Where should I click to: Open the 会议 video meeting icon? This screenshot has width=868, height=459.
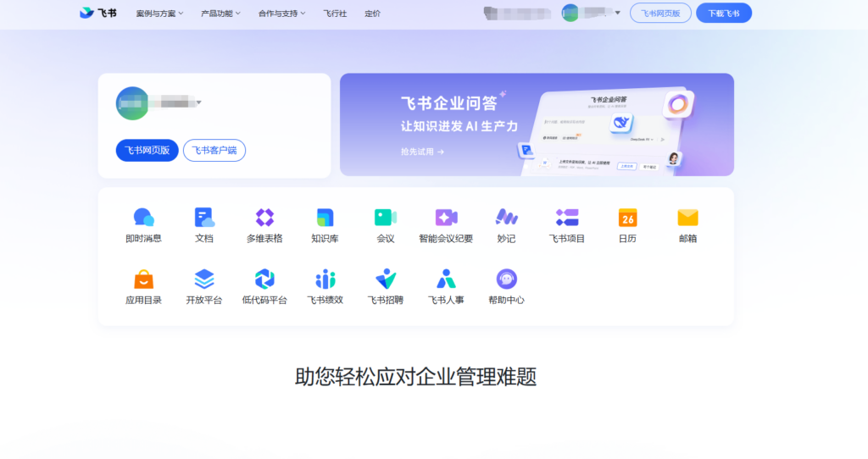click(386, 218)
